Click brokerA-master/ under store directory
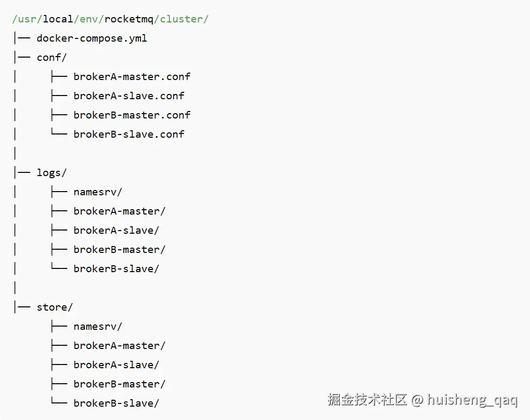The width and height of the screenshot is (530, 420). (x=119, y=346)
